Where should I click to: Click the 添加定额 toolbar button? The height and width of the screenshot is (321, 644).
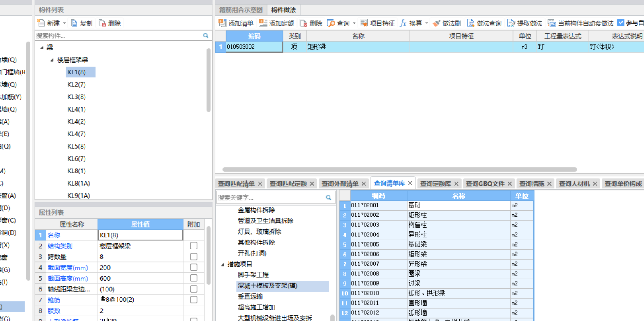coord(277,23)
